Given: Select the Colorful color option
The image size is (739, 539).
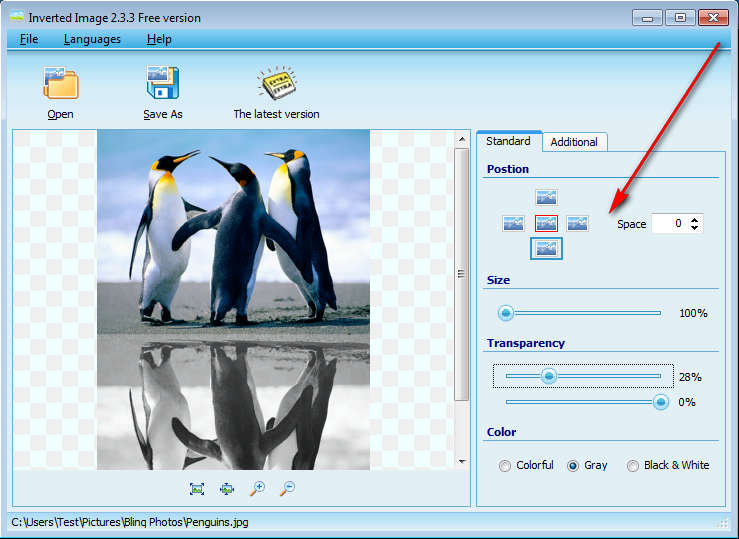Looking at the screenshot, I should coord(505,466).
